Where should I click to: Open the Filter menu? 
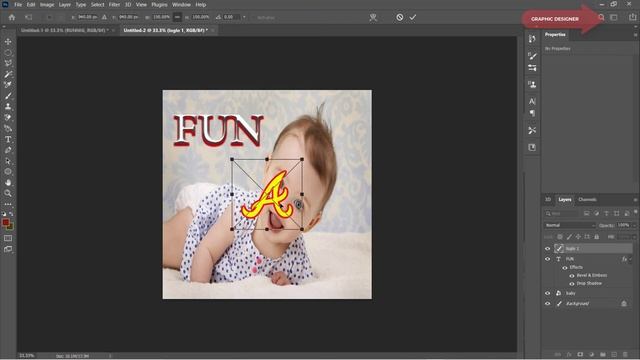(114, 4)
